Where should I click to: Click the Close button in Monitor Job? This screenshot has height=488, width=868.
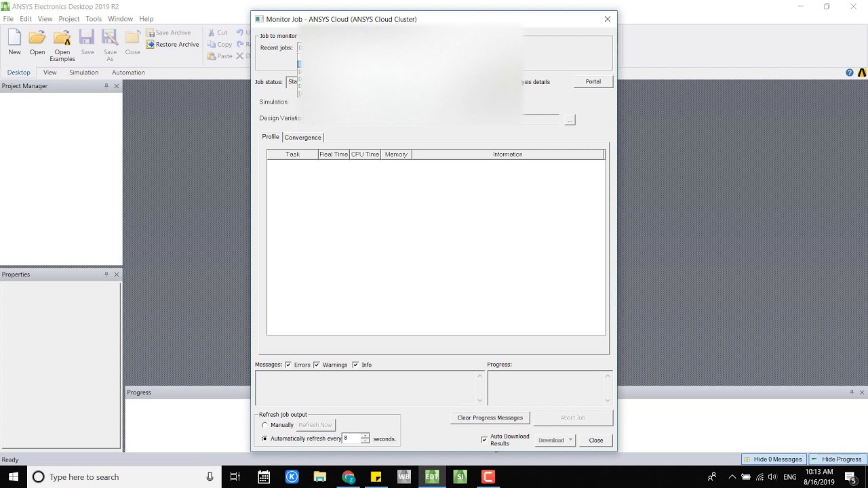click(x=596, y=440)
